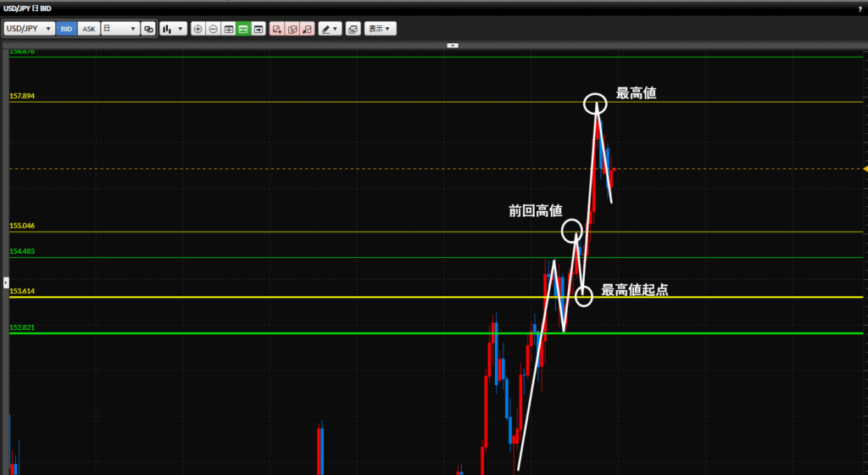The image size is (868, 475).
Task: Click the reset chart scale icon
Action: coord(229,29)
